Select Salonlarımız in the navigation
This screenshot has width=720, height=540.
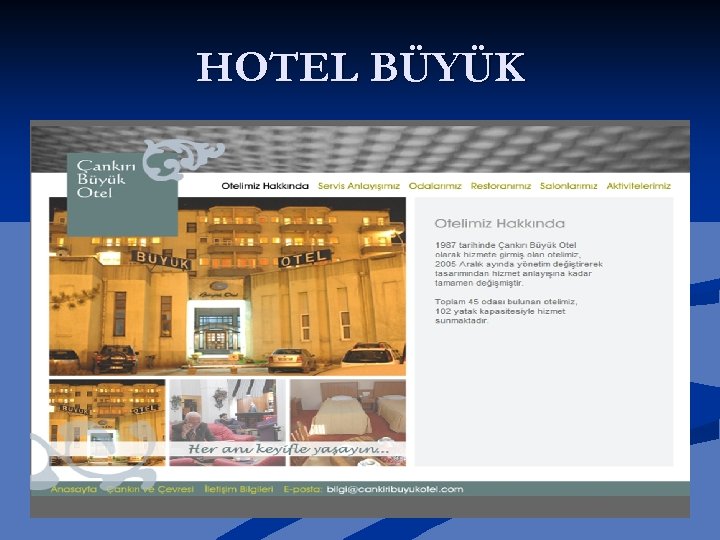[568, 186]
